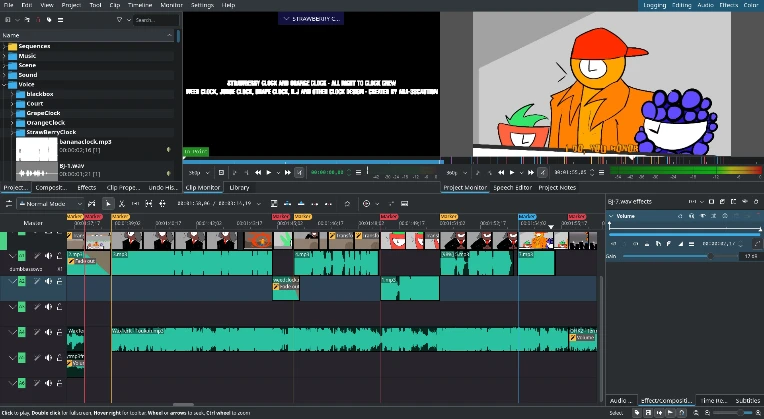Open the project bin options hamburger icon
Screen dimensions: 764x419
click(x=60, y=20)
